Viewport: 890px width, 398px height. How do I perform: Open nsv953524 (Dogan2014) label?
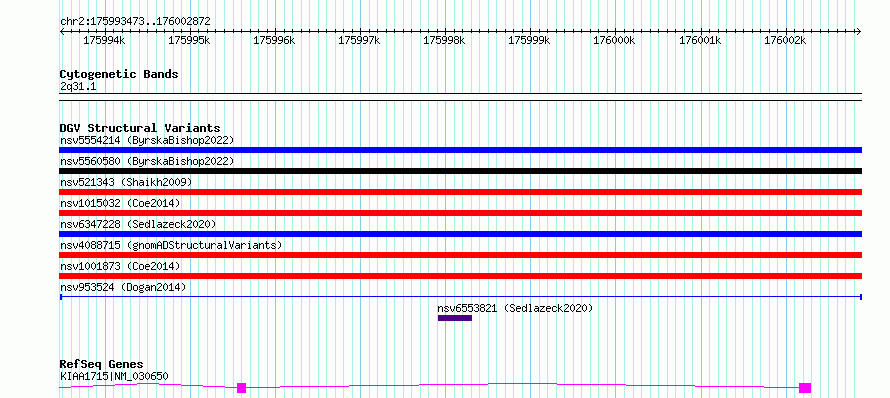click(x=123, y=287)
